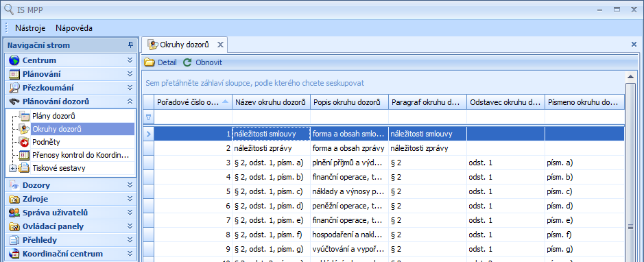
Task: Click the Správa uživatelů people icon
Action: [14, 213]
